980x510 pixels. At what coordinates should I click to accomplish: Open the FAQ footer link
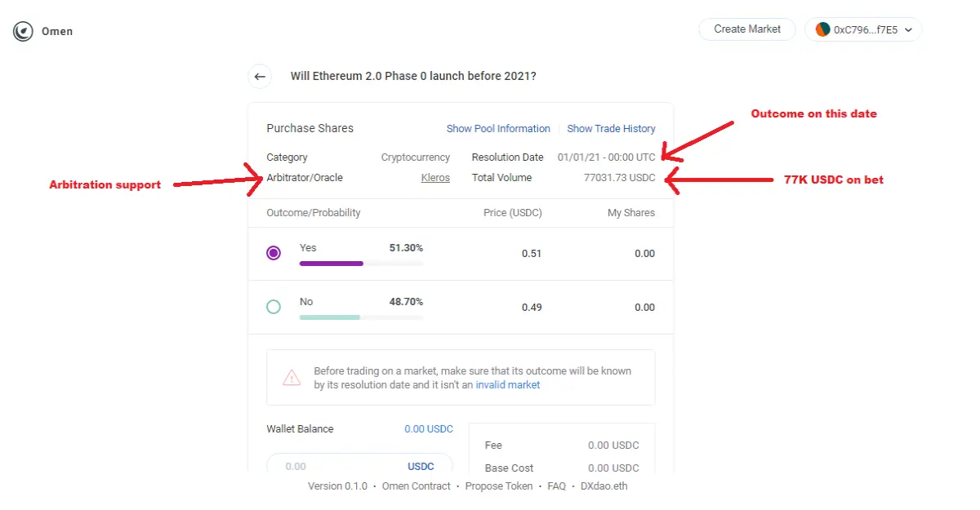coord(556,486)
